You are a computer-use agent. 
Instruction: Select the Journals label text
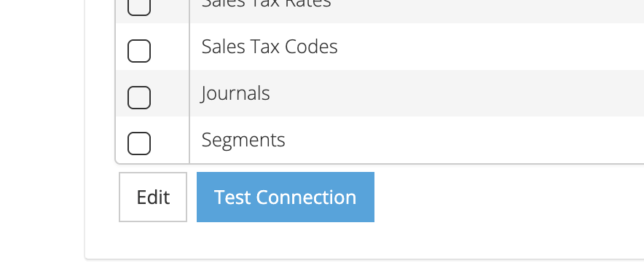coord(235,93)
